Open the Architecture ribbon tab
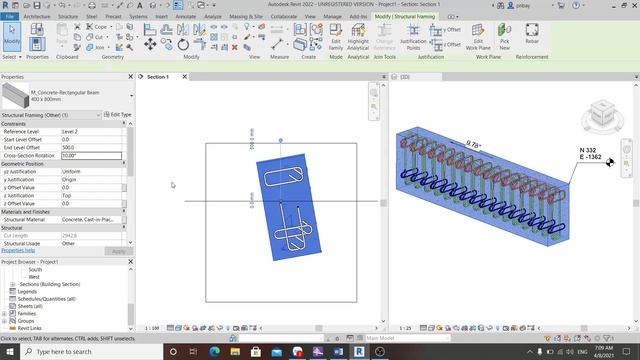The height and width of the screenshot is (360, 640). coord(37,17)
